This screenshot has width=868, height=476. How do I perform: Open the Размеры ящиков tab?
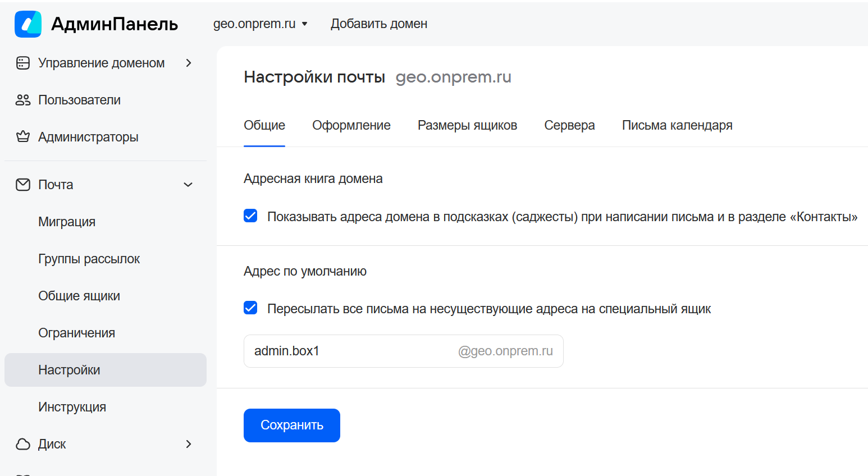467,126
